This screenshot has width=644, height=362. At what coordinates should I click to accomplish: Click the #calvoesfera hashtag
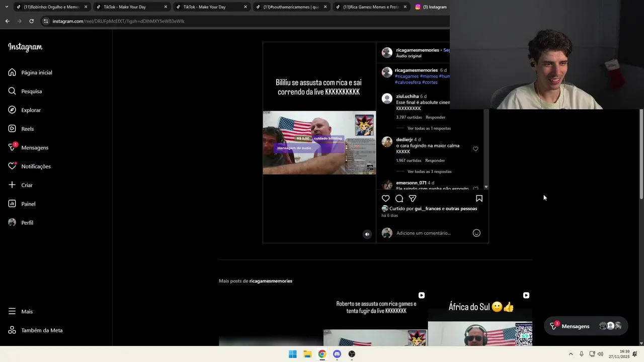point(408,82)
